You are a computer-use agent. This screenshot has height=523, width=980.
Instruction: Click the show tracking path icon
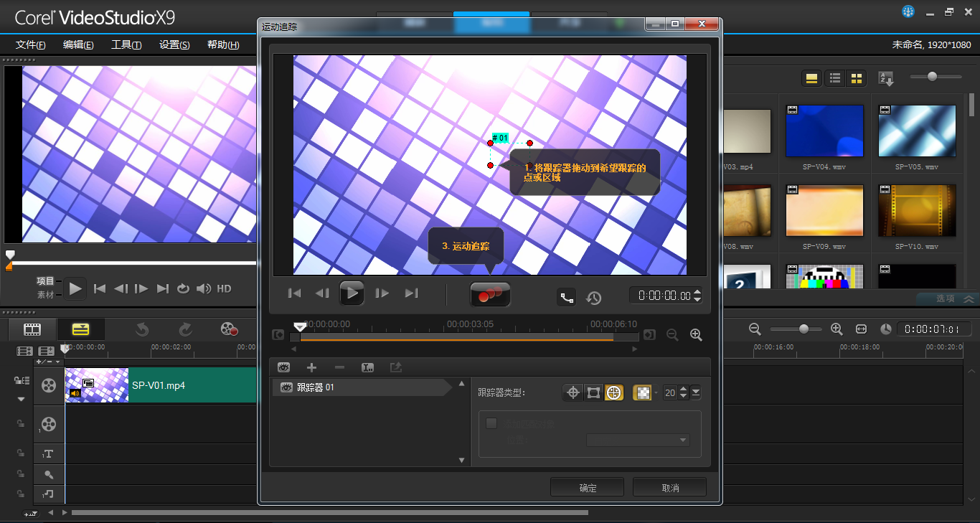567,297
